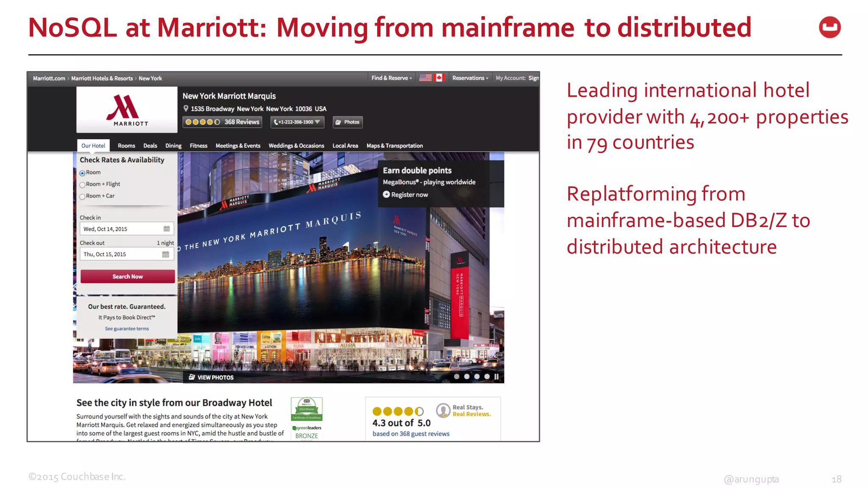Image resolution: width=868 pixels, height=488 pixels.
Task: Click the New York Marriott Marquis title
Action: click(229, 96)
